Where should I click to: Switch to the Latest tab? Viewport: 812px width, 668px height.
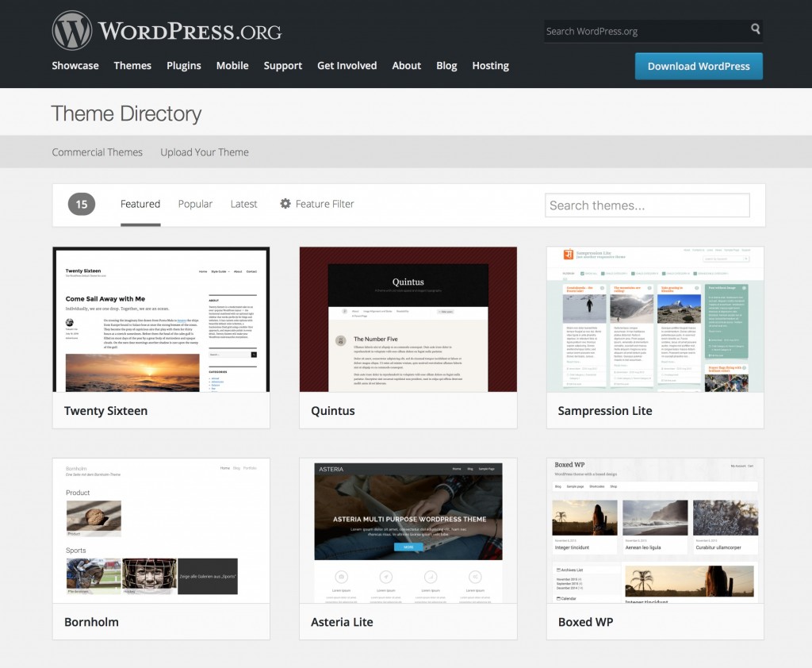point(243,204)
